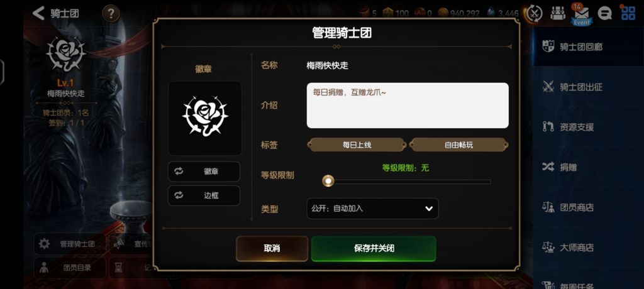Click the 介绍 text box

click(x=408, y=106)
